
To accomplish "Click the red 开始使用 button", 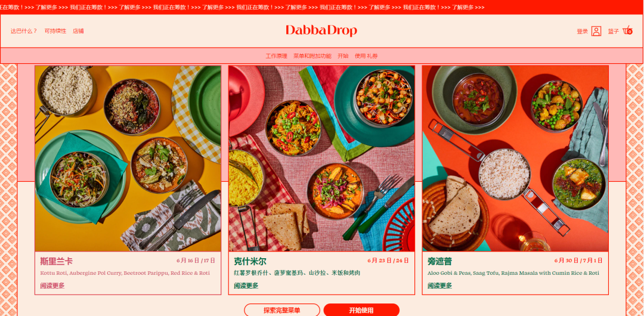I will pyautogui.click(x=361, y=310).
